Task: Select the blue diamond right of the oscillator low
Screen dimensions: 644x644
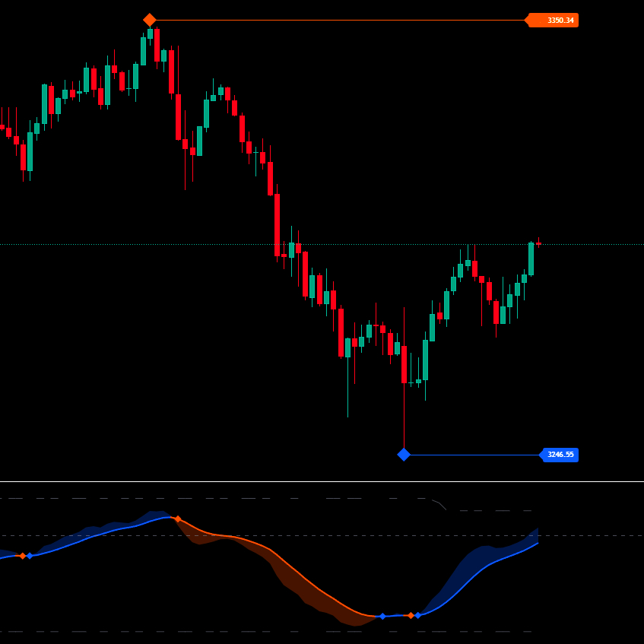Action: (420, 616)
